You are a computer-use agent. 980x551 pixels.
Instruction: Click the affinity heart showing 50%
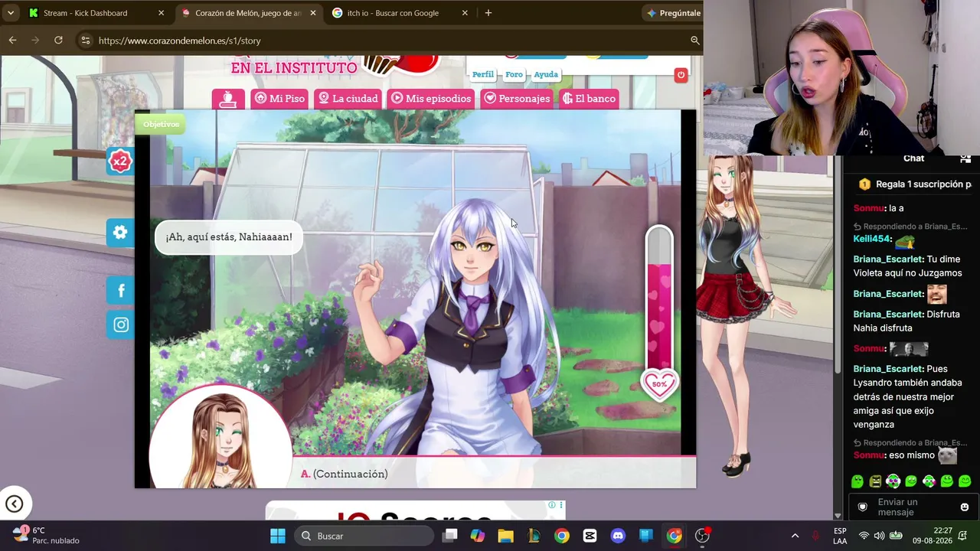[659, 384]
